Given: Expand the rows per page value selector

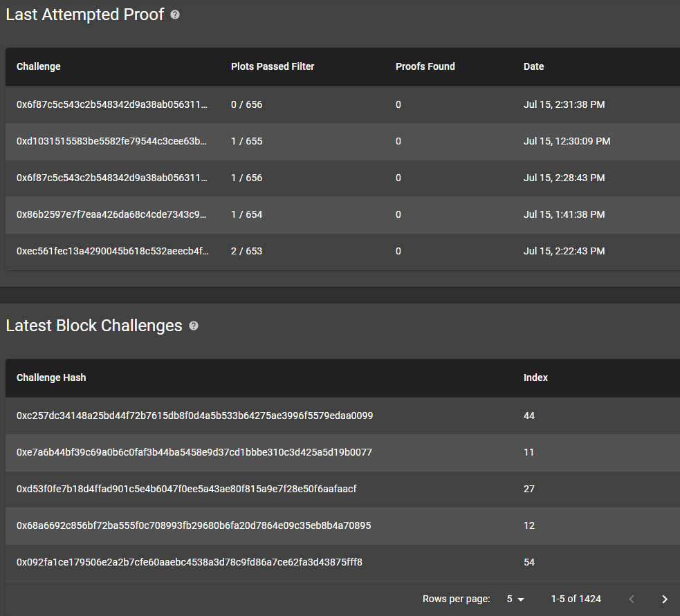Looking at the screenshot, I should [x=513, y=599].
